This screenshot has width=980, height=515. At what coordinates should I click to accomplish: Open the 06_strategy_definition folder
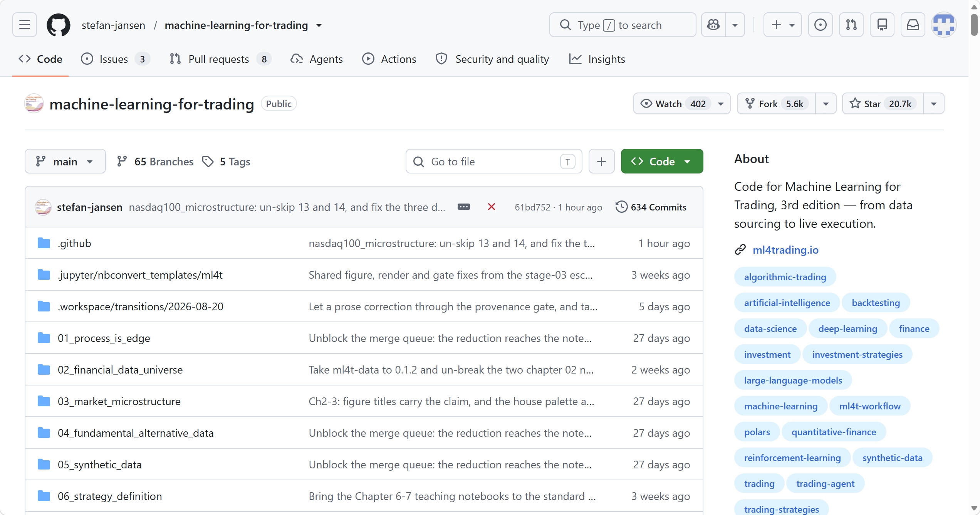(x=110, y=496)
